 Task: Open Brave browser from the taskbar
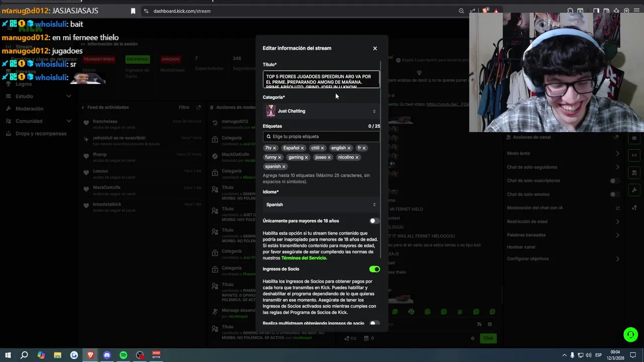[x=91, y=355]
